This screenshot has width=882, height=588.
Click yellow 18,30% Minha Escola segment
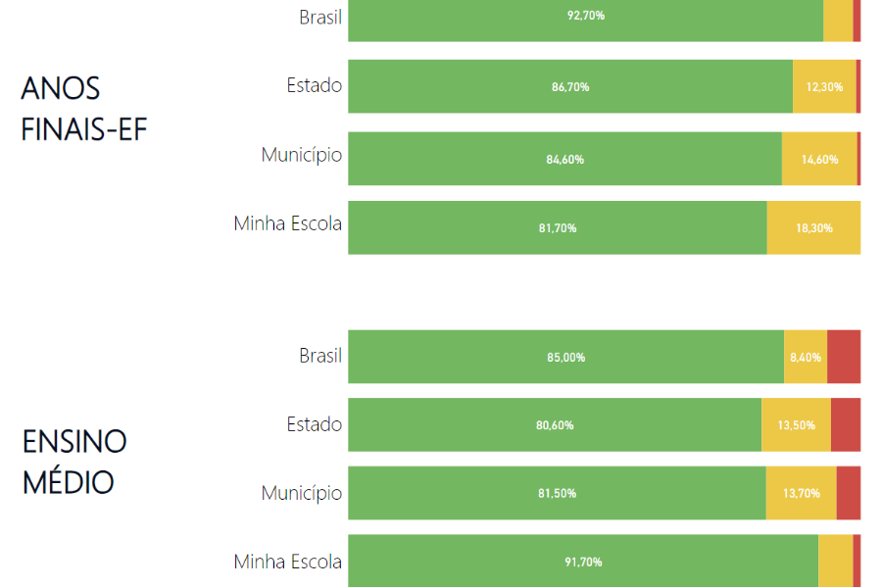[x=814, y=228]
